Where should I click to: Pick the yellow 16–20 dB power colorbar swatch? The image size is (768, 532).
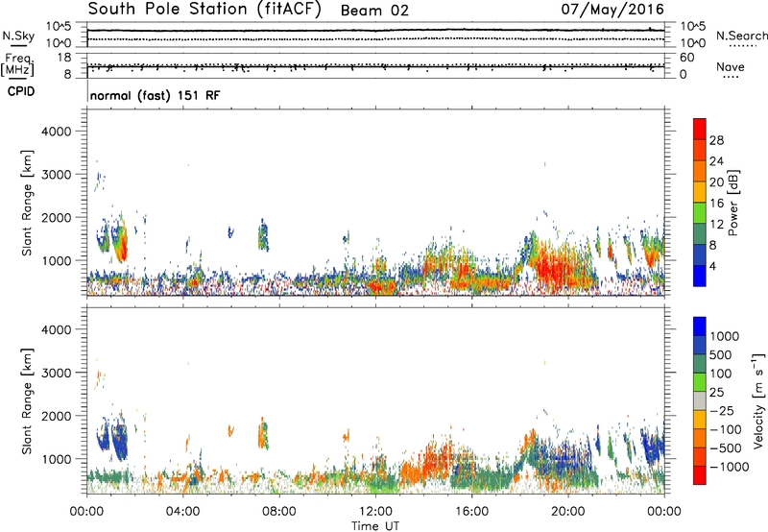[700, 192]
